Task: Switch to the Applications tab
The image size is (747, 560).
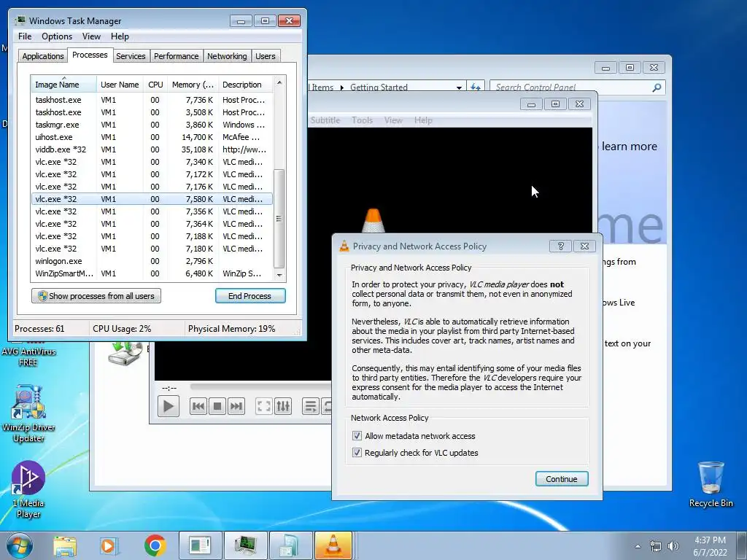Action: pyautogui.click(x=43, y=56)
